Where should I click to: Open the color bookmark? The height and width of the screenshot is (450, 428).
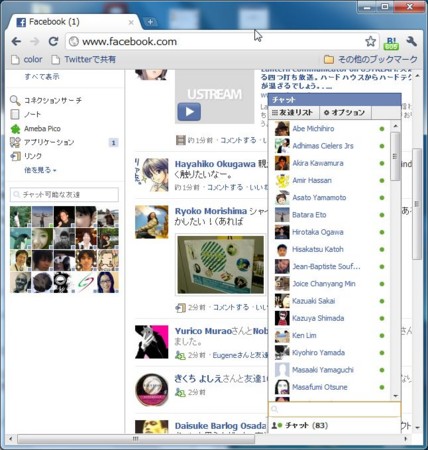tap(27, 60)
